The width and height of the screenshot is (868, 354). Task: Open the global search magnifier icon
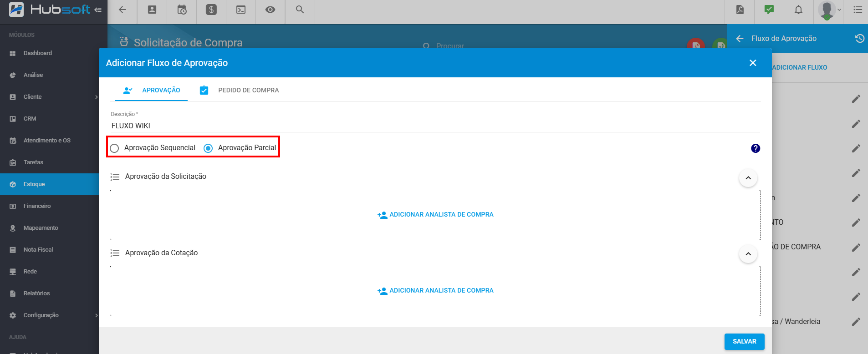[x=300, y=10]
